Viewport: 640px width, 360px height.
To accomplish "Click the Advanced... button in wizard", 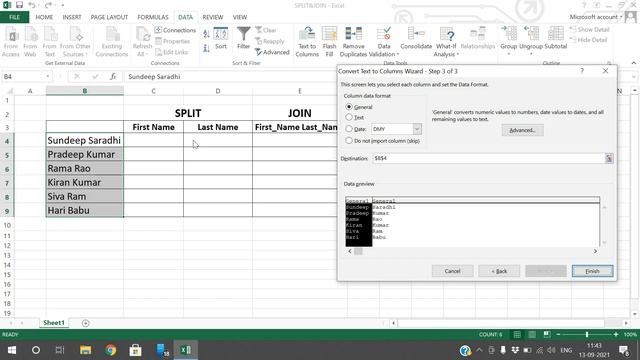I will coord(522,130).
